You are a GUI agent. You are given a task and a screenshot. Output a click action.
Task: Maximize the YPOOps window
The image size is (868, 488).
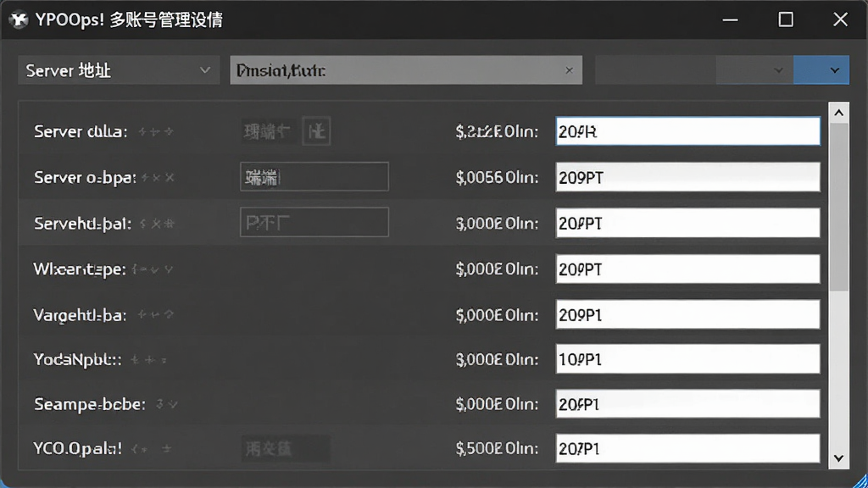tap(786, 20)
